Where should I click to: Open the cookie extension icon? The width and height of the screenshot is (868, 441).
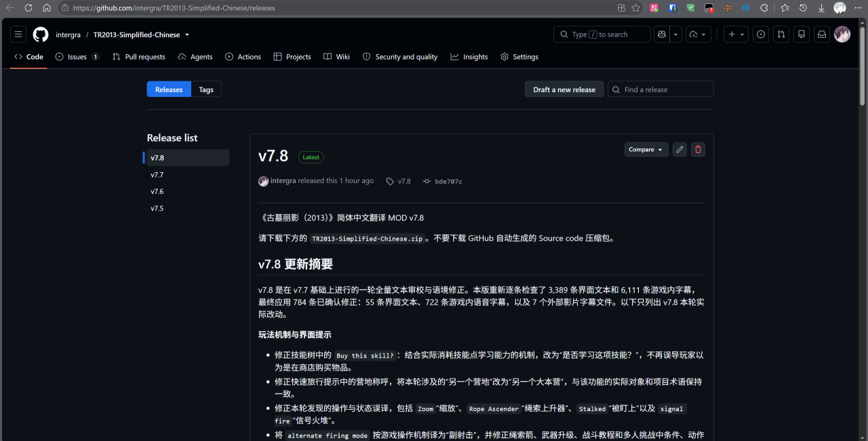727,8
